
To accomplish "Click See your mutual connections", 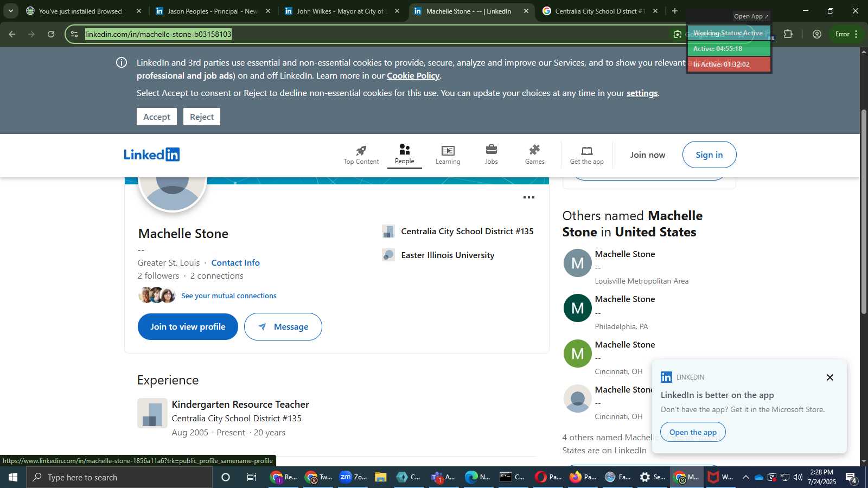I will (229, 296).
